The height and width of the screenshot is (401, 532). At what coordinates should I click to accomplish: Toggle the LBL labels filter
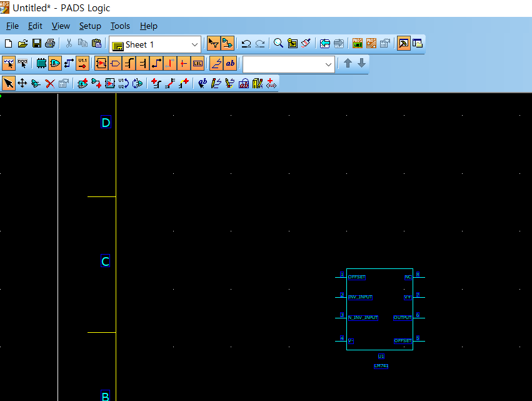(198, 63)
